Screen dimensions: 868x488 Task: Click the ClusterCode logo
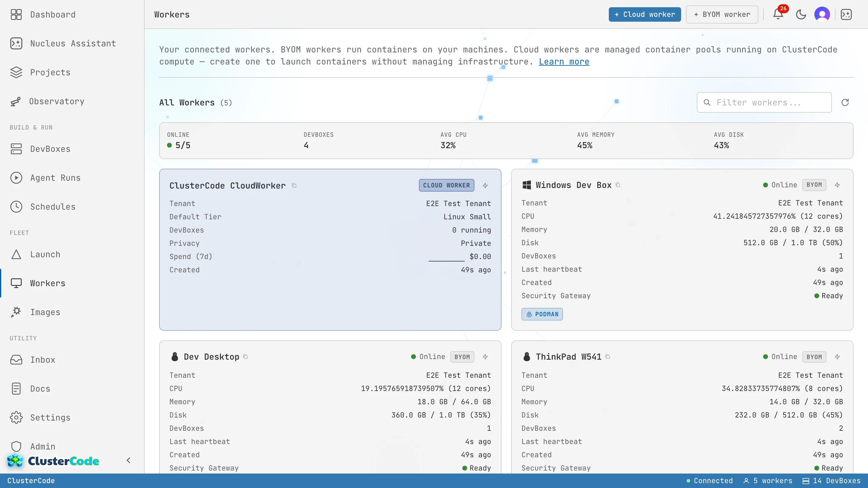click(53, 461)
